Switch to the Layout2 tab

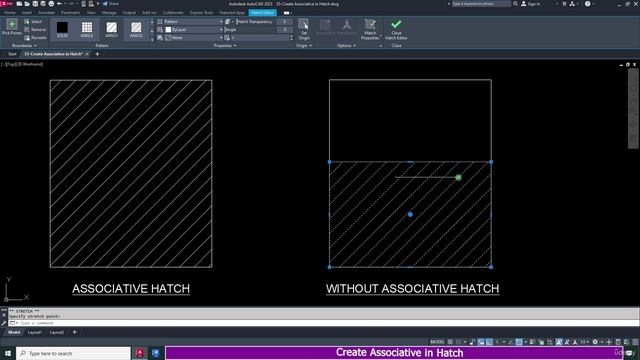(x=57, y=332)
